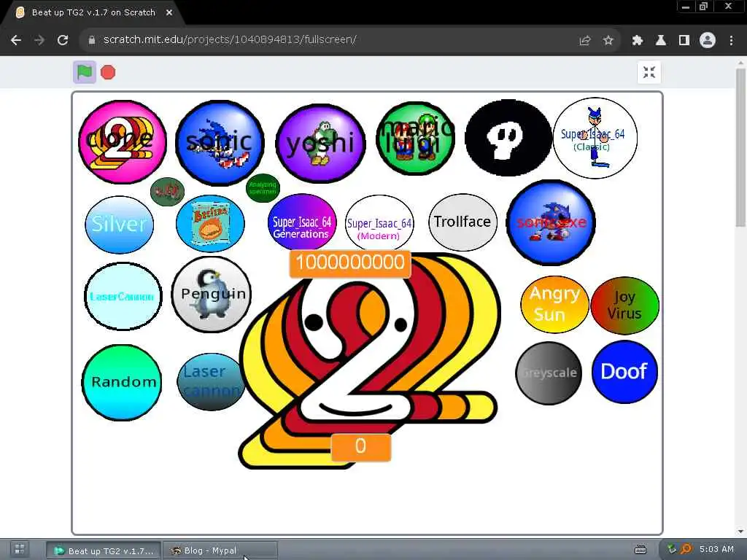
Task: Click the page vertical scrollbar
Action: pyautogui.click(x=741, y=147)
